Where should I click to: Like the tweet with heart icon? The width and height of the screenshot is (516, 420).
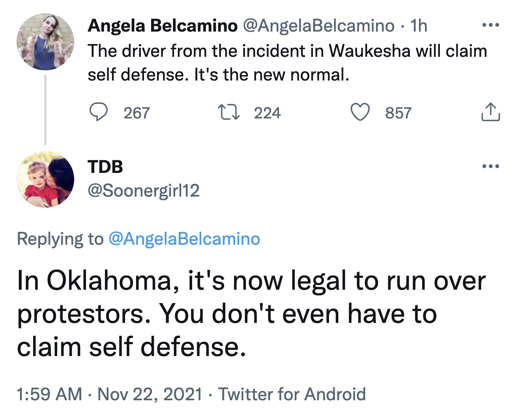360,112
